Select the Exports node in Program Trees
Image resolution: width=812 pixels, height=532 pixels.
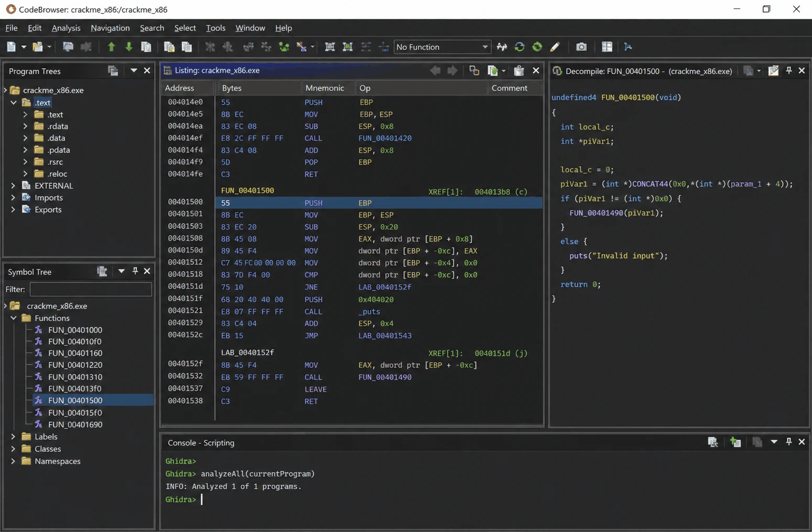pos(48,210)
